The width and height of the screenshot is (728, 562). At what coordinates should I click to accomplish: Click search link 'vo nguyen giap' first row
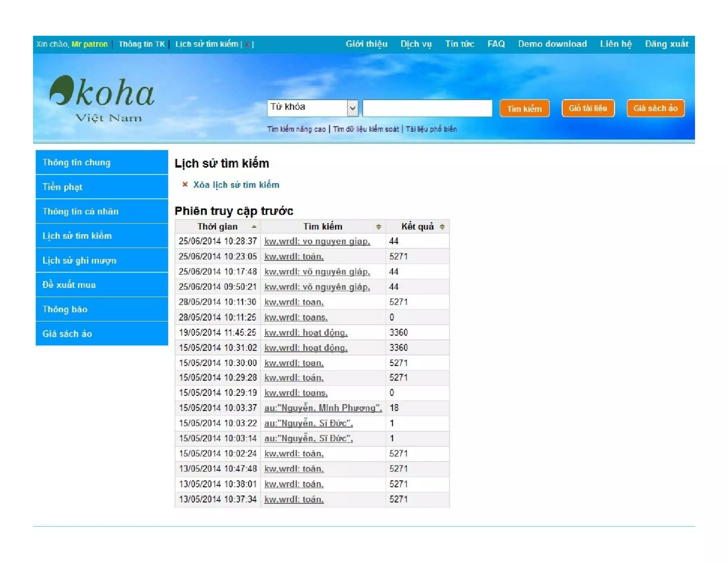click(x=317, y=242)
